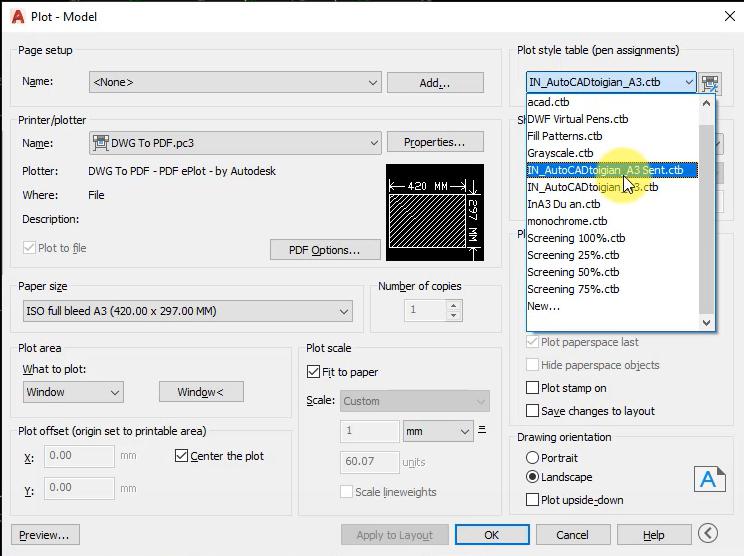
Task: Open disabled Scale Custom dropdown
Action: click(x=415, y=401)
